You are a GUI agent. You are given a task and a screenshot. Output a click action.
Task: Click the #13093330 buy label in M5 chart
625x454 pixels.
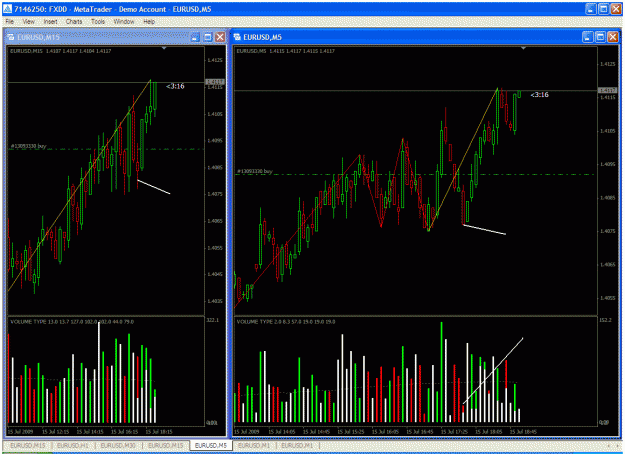(x=255, y=171)
